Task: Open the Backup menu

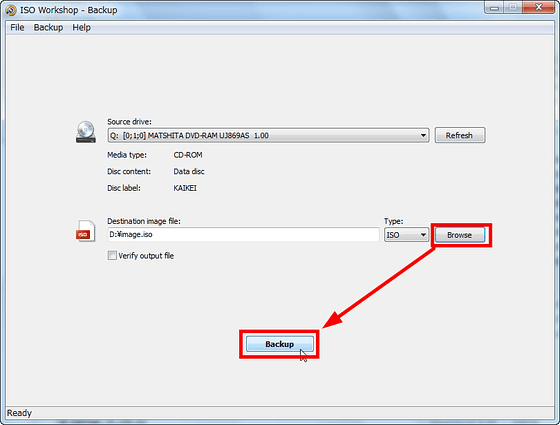Action: (48, 28)
